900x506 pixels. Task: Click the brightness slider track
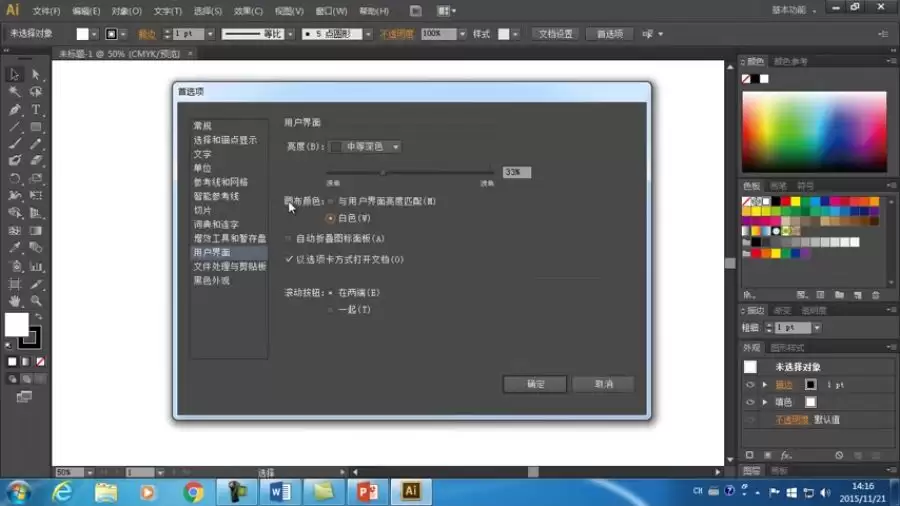tap(410, 172)
